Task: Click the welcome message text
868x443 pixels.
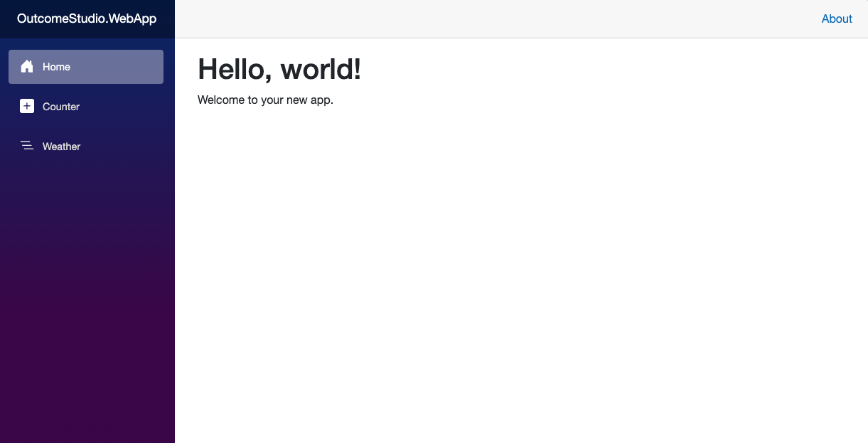Action: click(x=264, y=100)
